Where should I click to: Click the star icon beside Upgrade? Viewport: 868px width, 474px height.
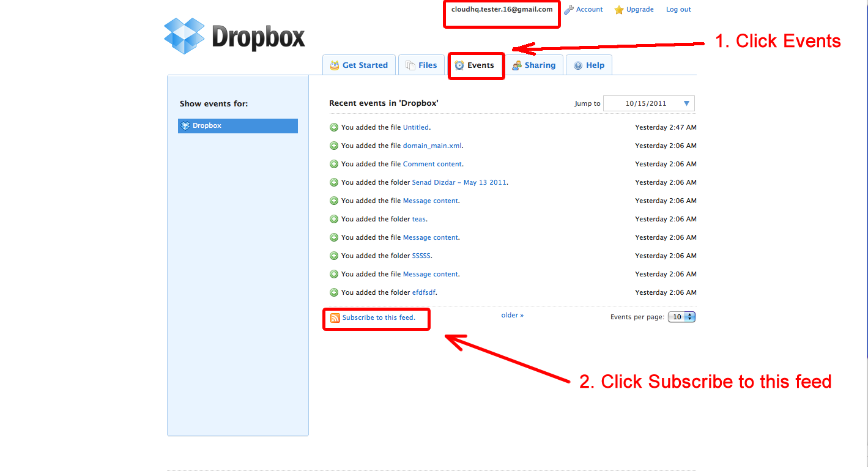point(619,10)
